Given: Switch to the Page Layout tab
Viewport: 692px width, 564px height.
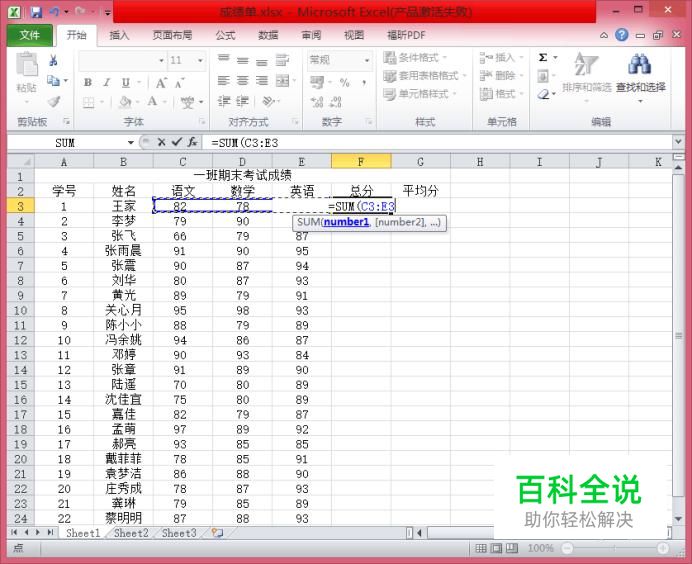Looking at the screenshot, I should 172,35.
